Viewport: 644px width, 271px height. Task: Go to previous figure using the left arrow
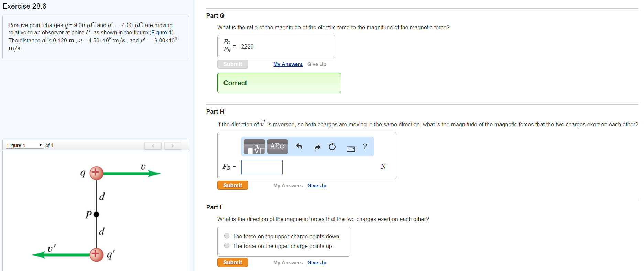[153, 146]
